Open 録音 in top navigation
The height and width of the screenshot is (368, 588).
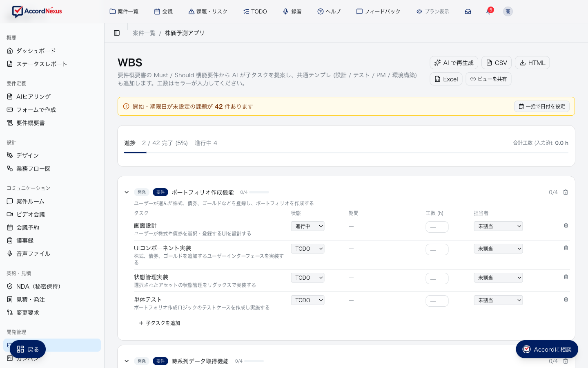pos(292,11)
